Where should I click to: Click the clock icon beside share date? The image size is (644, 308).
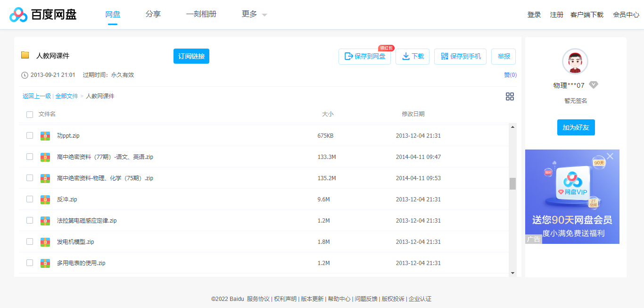pyautogui.click(x=24, y=74)
